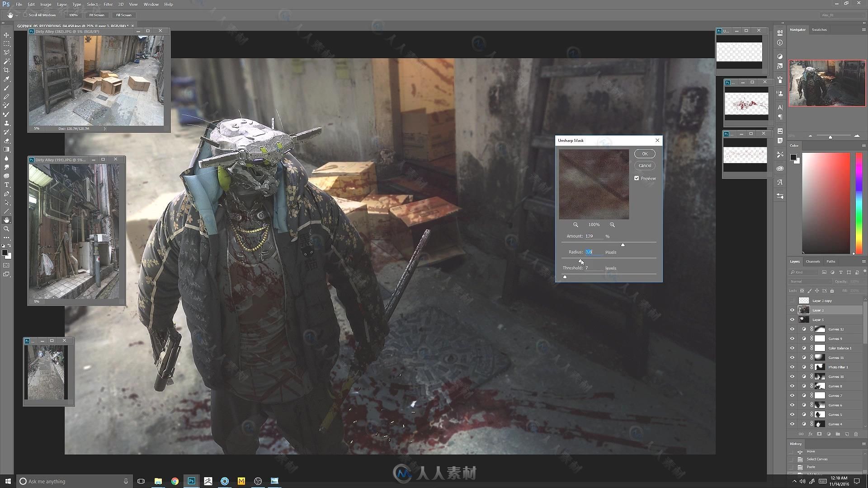
Task: Select the Magic Wand tool
Action: pyautogui.click(x=6, y=61)
